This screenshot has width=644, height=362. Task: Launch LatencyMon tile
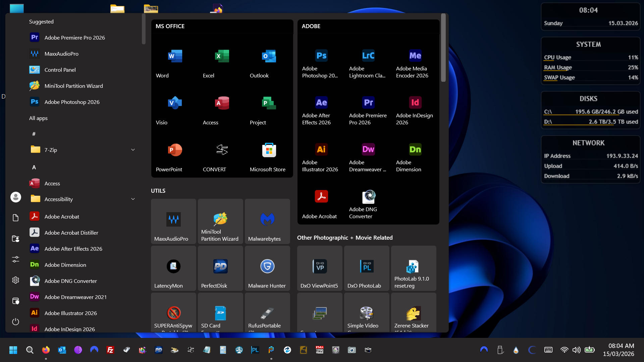(173, 268)
